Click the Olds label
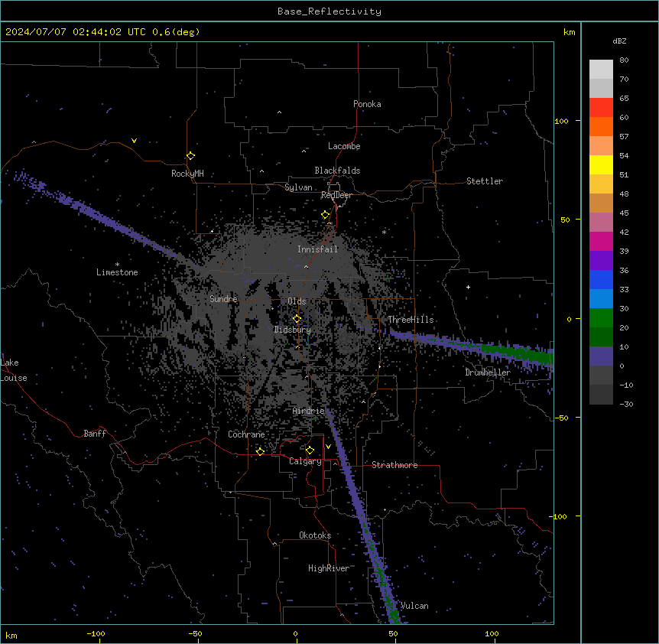This screenshot has width=659, height=644. pos(297,301)
